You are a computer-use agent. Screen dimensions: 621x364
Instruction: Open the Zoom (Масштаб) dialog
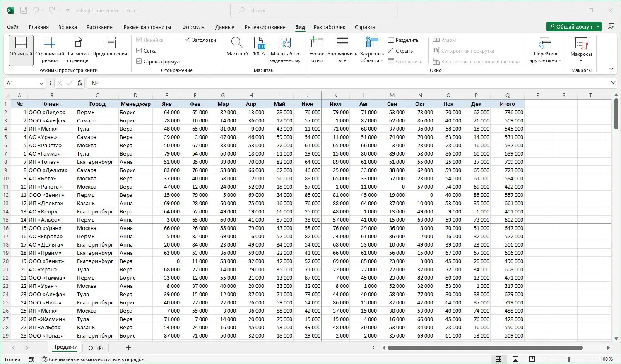coord(237,47)
